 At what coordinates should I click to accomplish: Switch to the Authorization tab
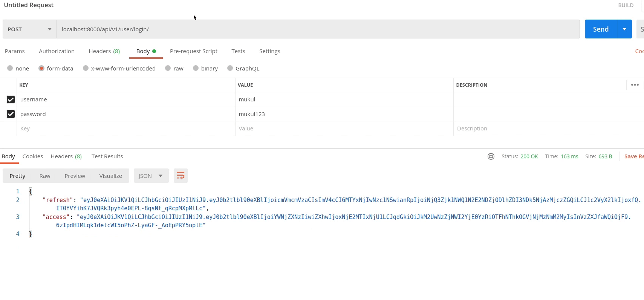[x=57, y=51]
